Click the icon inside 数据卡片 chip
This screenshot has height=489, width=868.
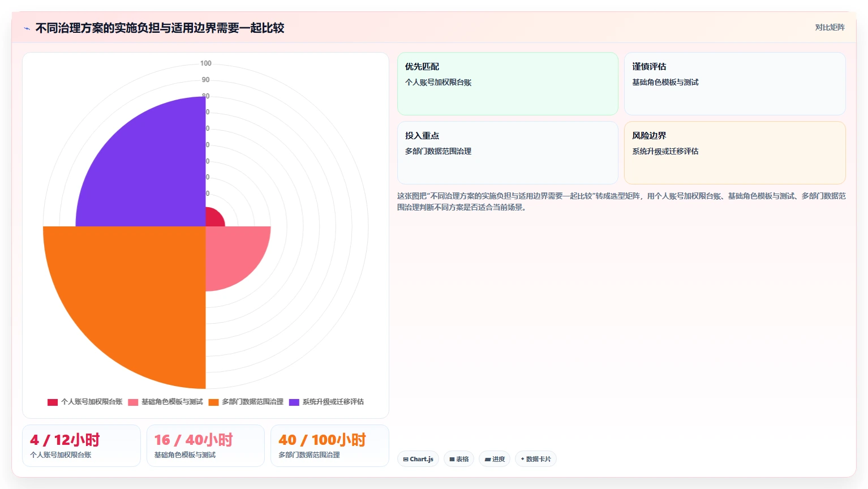pos(522,459)
